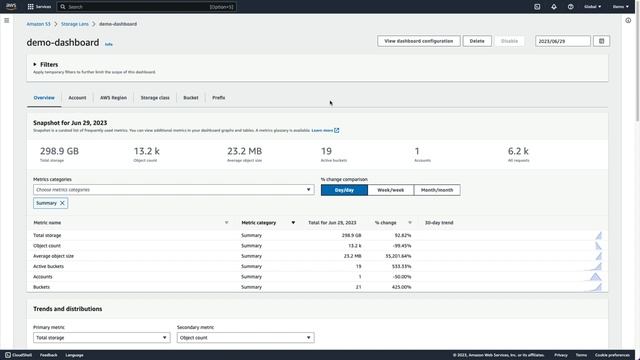Expand the Filters section

(x=45, y=64)
